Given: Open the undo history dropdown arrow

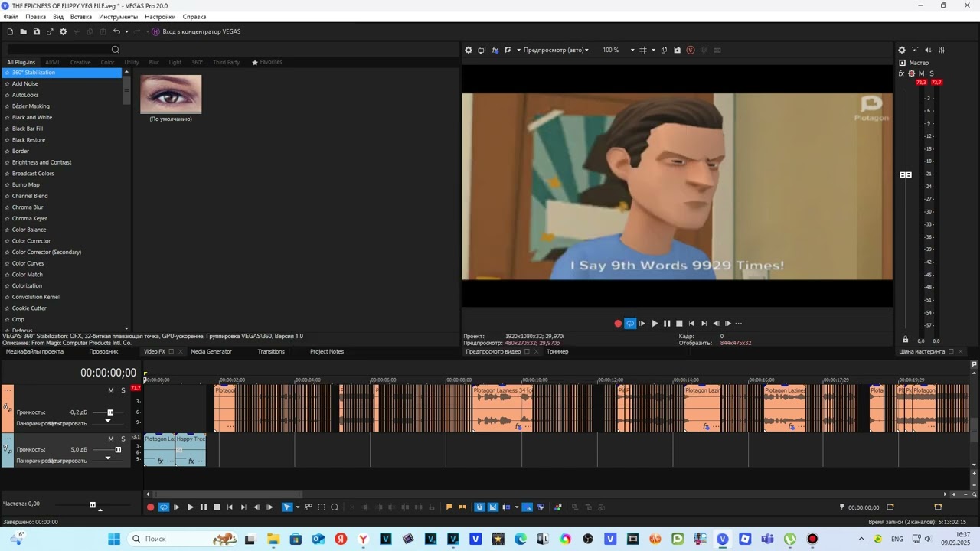Looking at the screenshot, I should [x=126, y=31].
